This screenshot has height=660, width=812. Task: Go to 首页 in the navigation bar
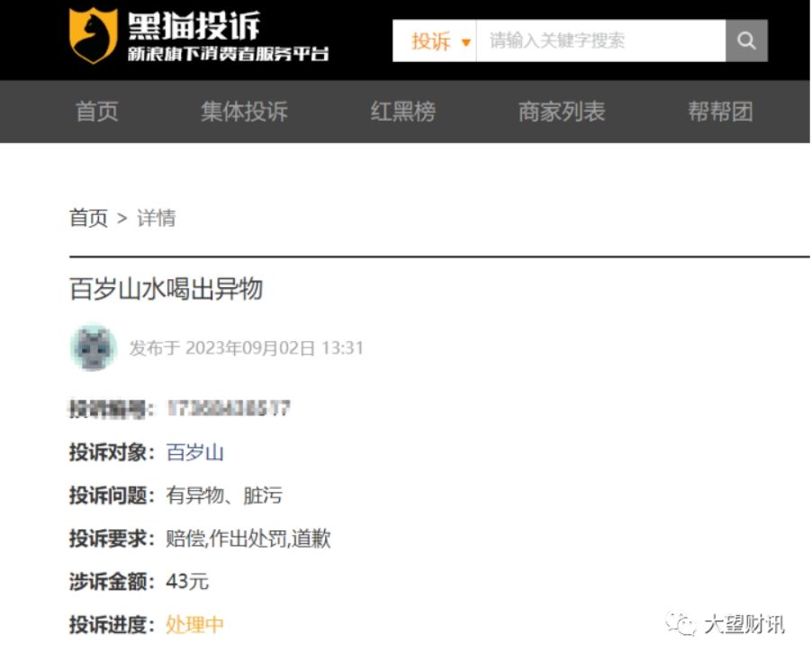[x=97, y=112]
